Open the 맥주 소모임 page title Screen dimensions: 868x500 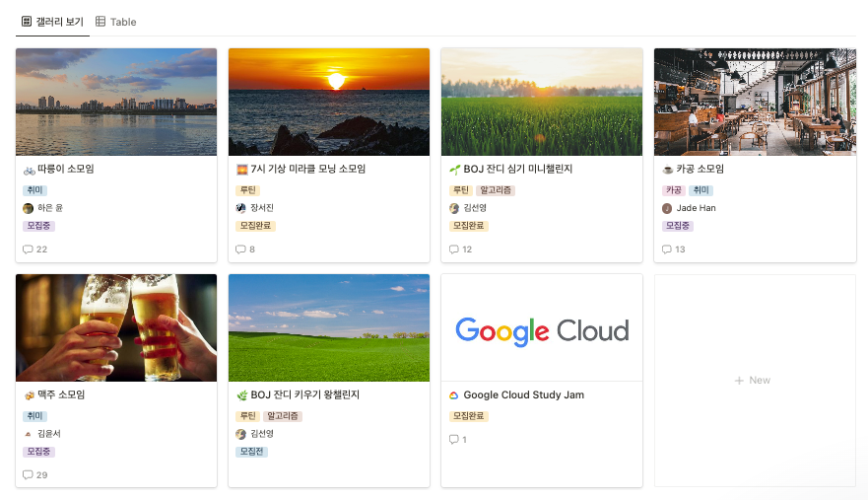click(x=61, y=394)
